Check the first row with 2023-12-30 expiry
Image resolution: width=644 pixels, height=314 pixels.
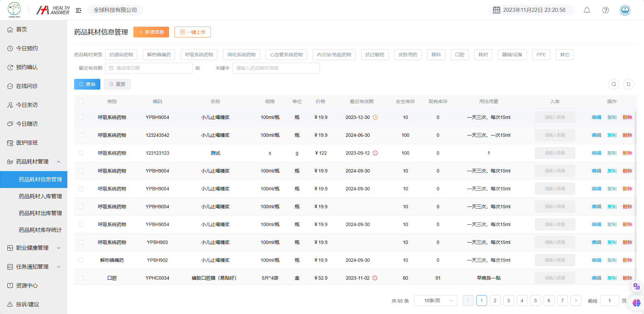click(81, 117)
